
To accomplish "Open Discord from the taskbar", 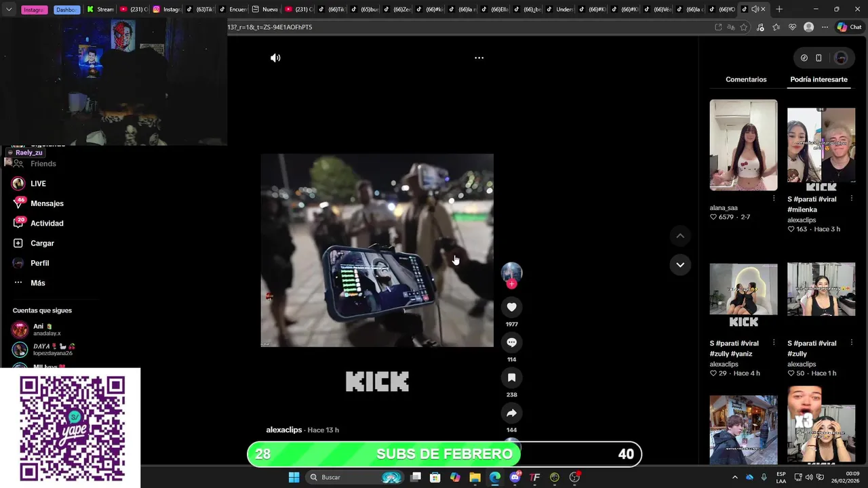I will [x=515, y=477].
